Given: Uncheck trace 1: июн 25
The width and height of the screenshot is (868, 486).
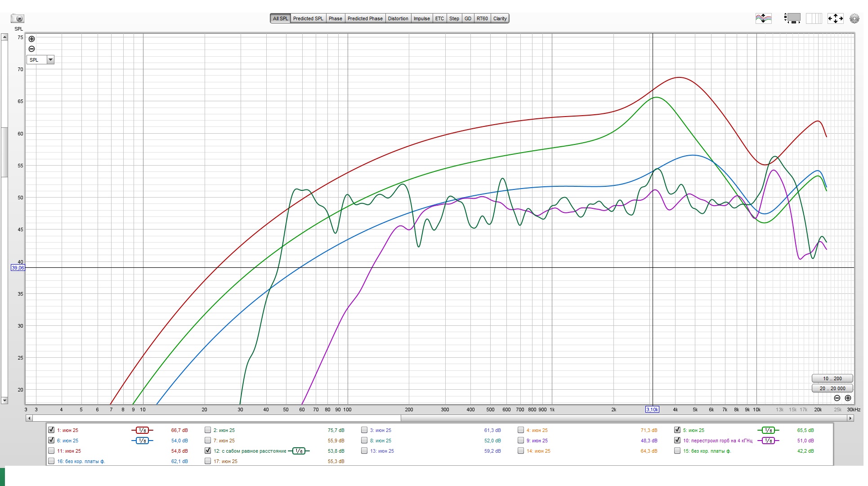Looking at the screenshot, I should 51,430.
